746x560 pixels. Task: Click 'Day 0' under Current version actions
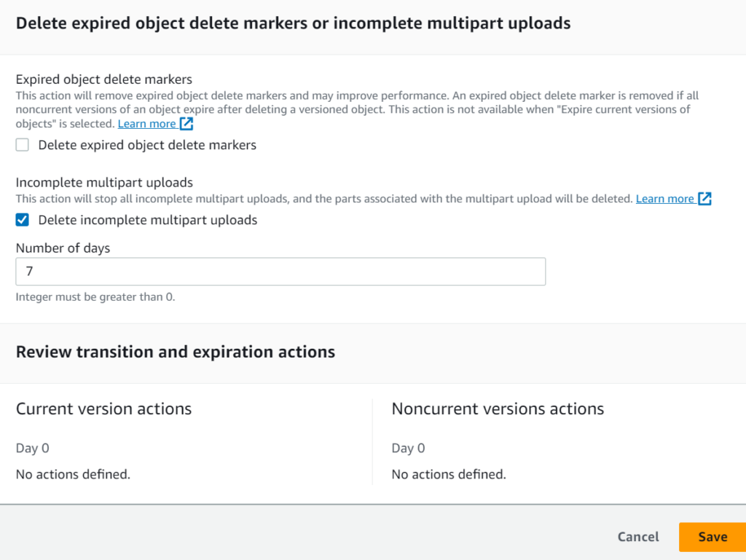click(x=33, y=449)
